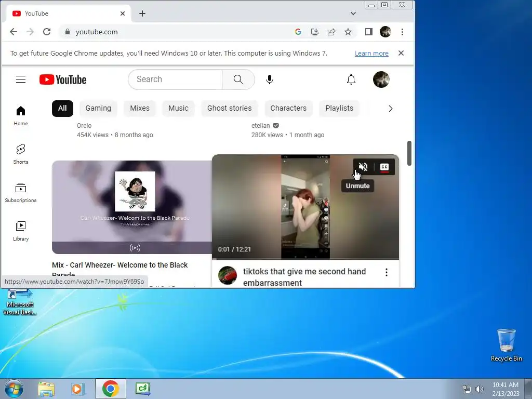Open the Carl Wheezer mix thumbnail
The image size is (532, 399).
[x=132, y=207]
